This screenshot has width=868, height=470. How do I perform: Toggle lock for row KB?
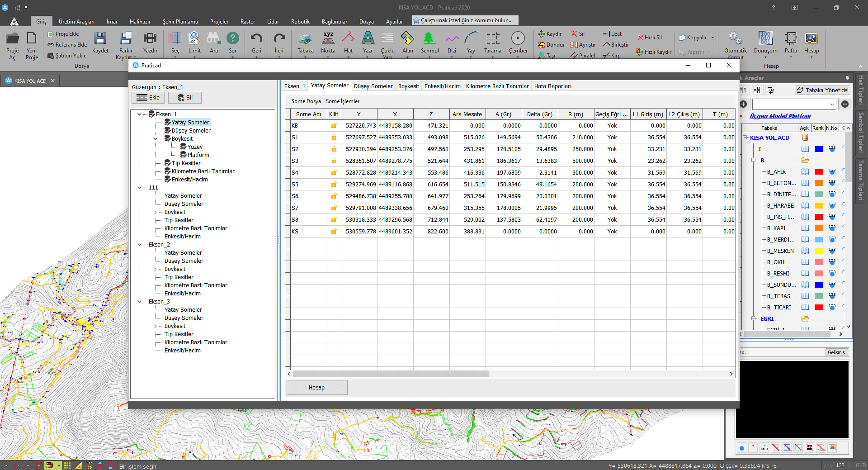pyautogui.click(x=334, y=126)
